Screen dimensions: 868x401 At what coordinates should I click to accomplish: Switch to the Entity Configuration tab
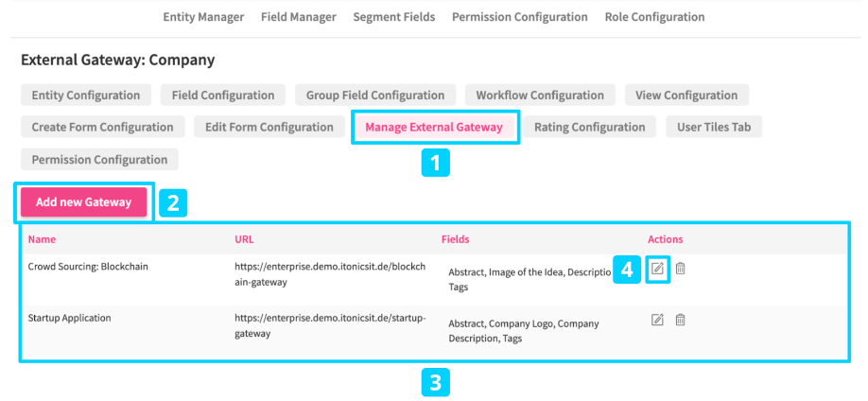pos(85,96)
